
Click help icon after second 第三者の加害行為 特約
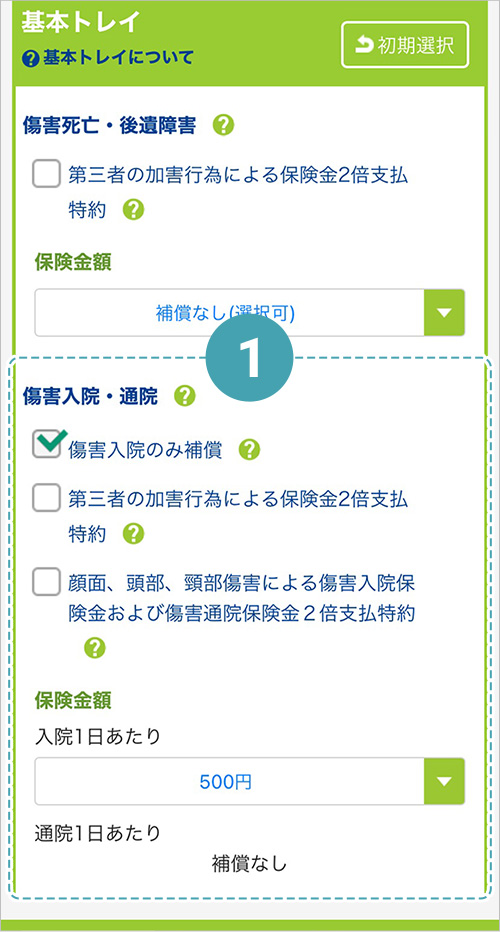134,534
